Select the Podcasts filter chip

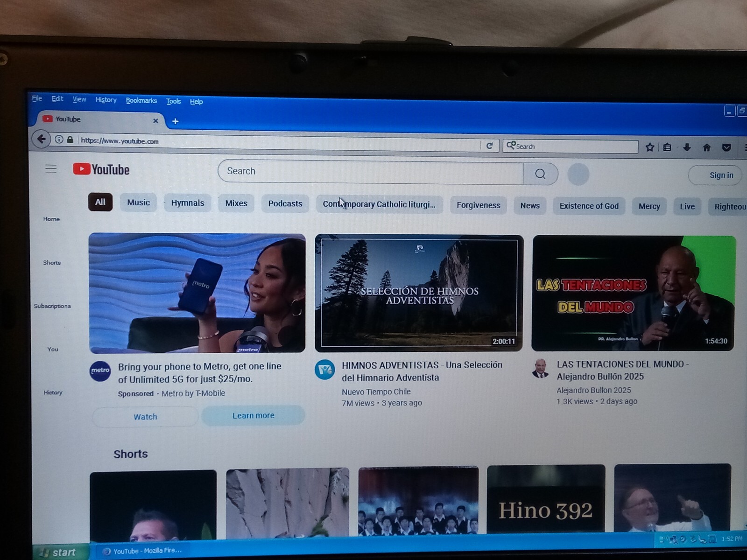coord(285,203)
